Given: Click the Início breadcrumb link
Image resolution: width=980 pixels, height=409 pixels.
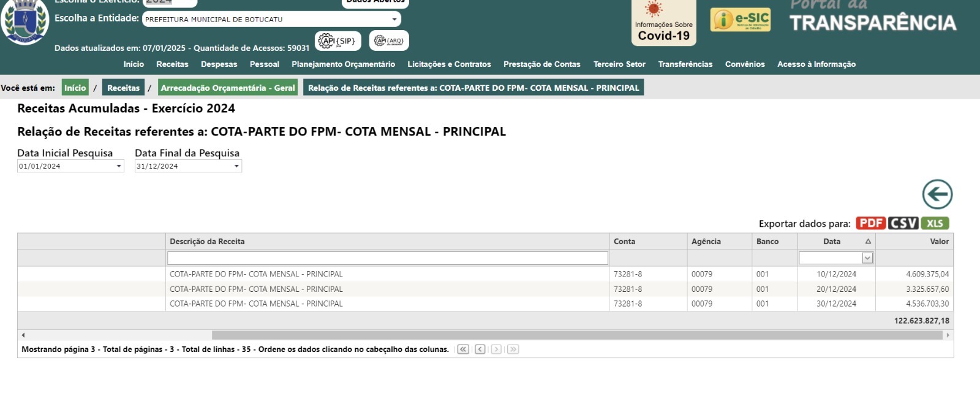Looking at the screenshot, I should pyautogui.click(x=75, y=88).
